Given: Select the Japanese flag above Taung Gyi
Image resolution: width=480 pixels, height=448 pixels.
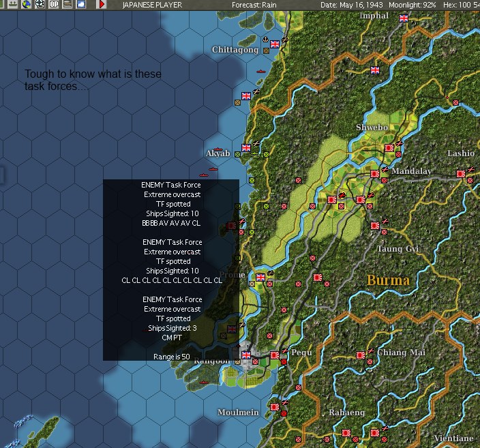Looking at the screenshot, I should 375,226.
